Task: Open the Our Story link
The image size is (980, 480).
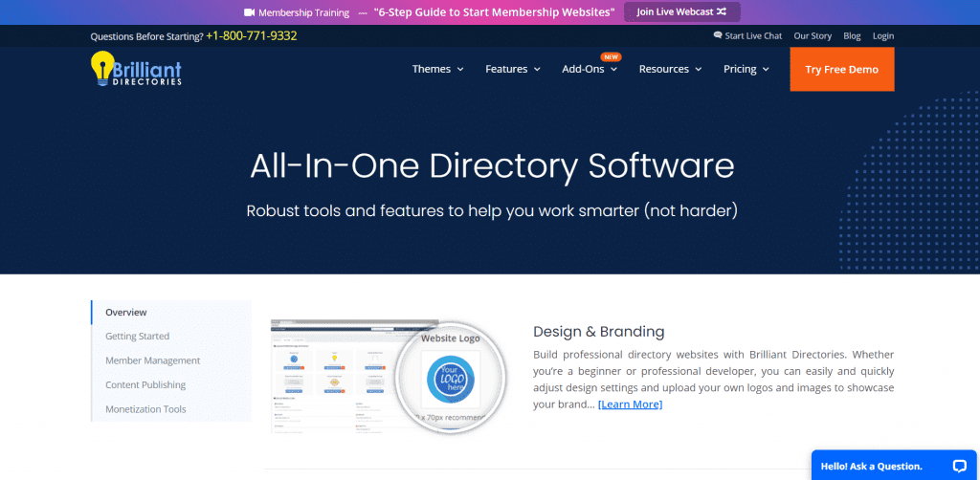Action: click(x=813, y=35)
